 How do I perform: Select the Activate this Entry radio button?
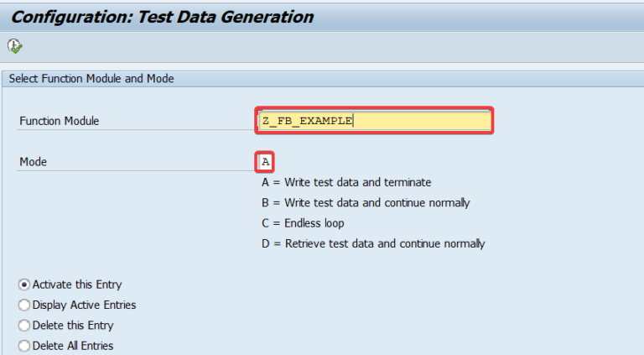coord(24,285)
